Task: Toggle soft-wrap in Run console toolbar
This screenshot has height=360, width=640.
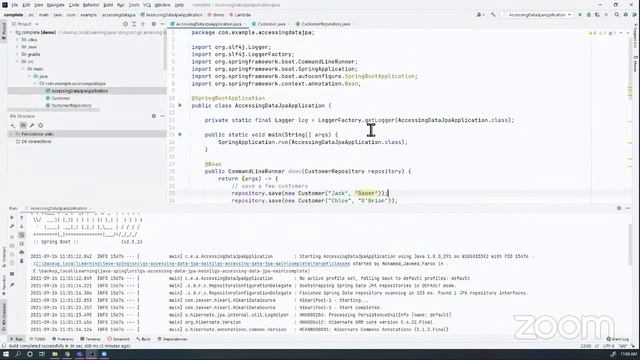Action: coord(22,235)
